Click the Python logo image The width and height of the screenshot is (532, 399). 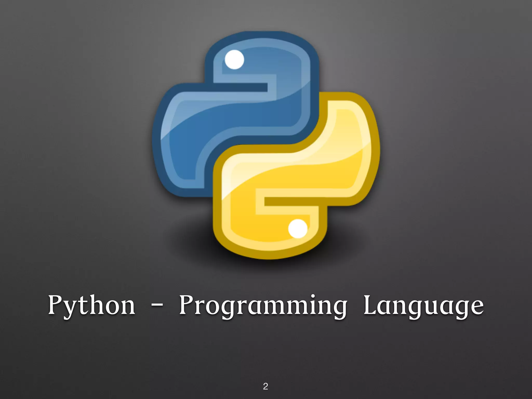pos(266,145)
